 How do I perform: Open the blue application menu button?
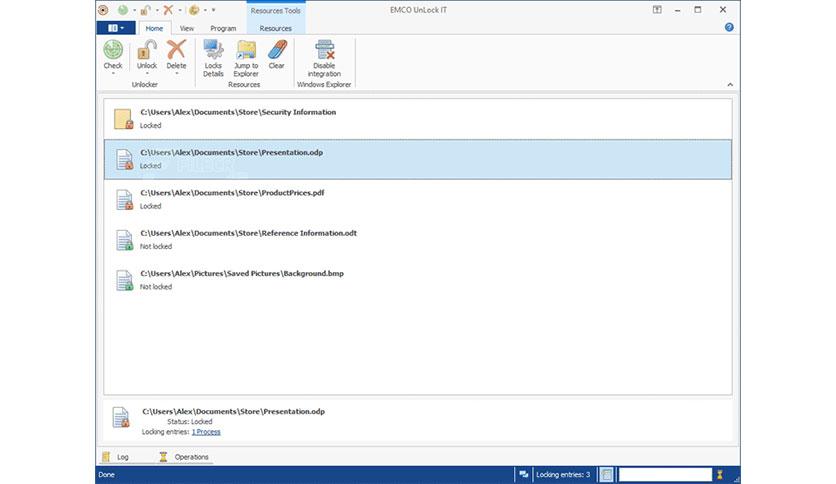(x=116, y=28)
